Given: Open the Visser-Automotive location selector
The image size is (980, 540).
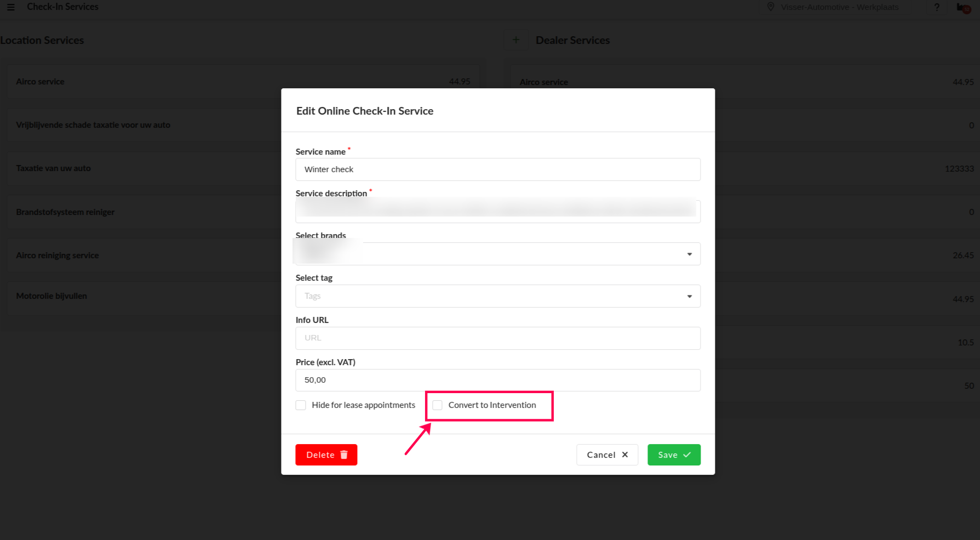Looking at the screenshot, I should pos(839,7).
